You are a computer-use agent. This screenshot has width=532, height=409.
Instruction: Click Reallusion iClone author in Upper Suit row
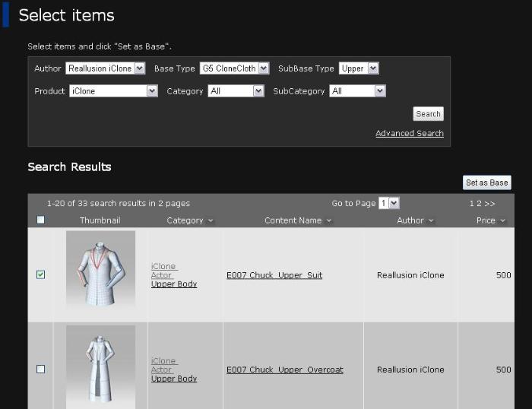[x=410, y=275]
